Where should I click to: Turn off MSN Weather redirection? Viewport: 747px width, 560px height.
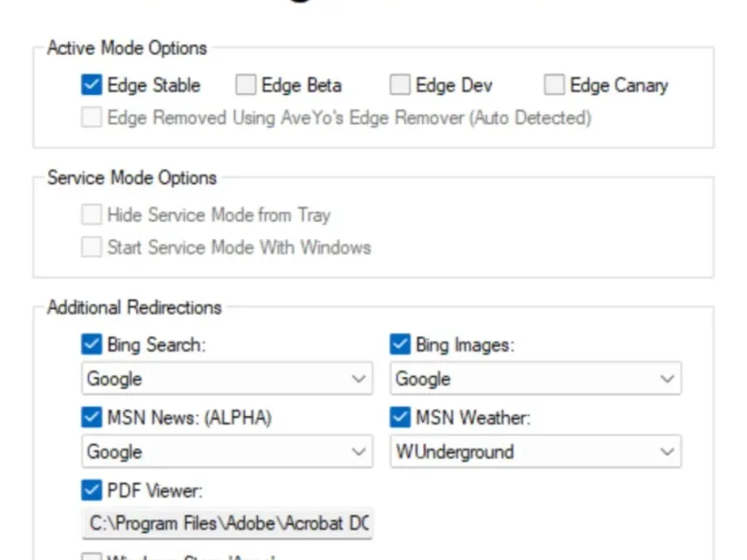click(x=400, y=418)
